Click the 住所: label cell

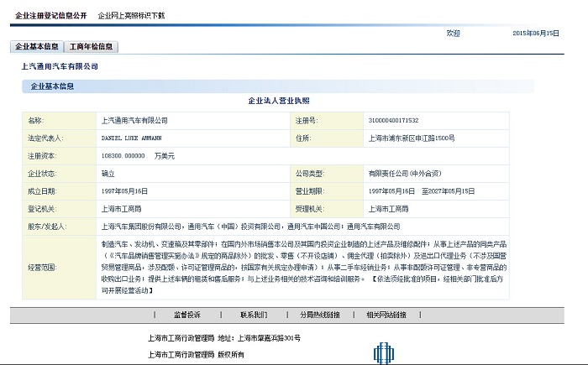pos(327,138)
